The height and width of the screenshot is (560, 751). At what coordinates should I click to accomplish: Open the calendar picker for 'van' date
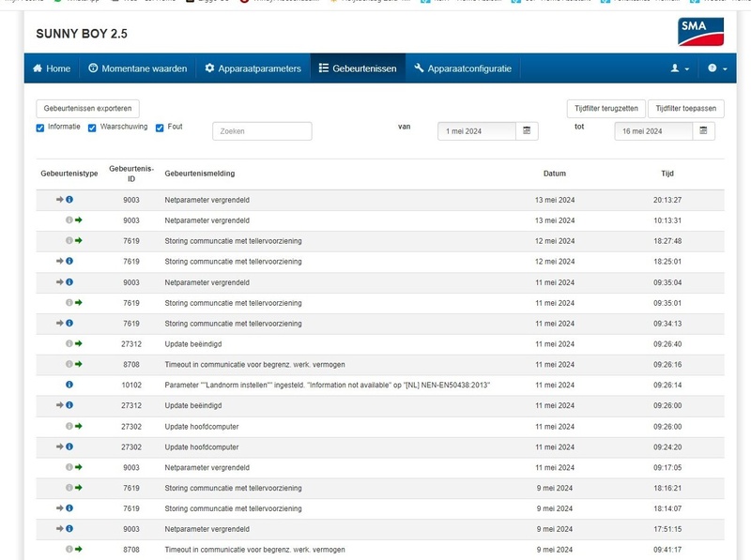[x=527, y=131]
